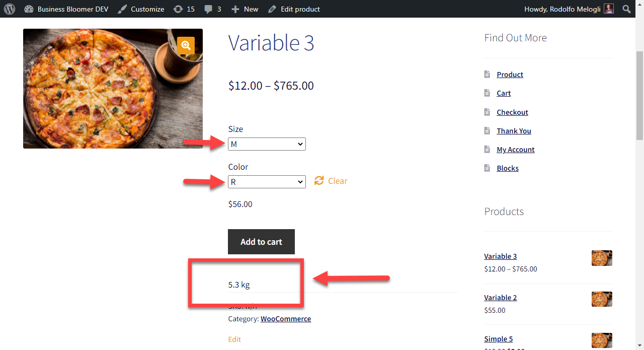
Task: Open the admin bar search magnifier
Action: [x=626, y=9]
